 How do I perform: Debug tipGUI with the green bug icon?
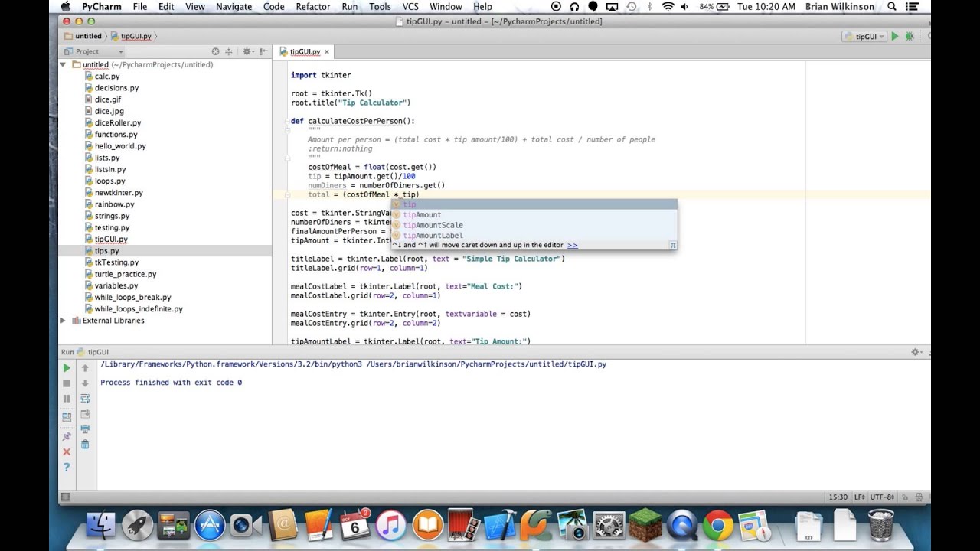[910, 36]
